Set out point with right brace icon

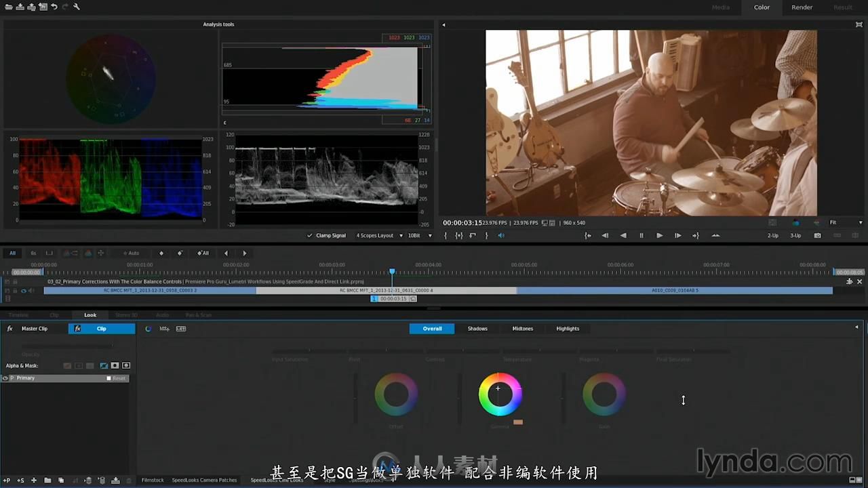[486, 235]
